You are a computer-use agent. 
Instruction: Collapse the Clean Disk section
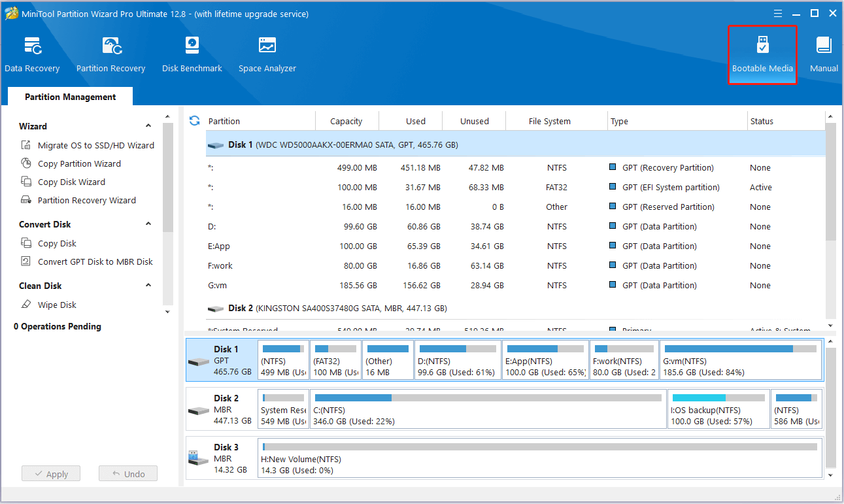148,286
